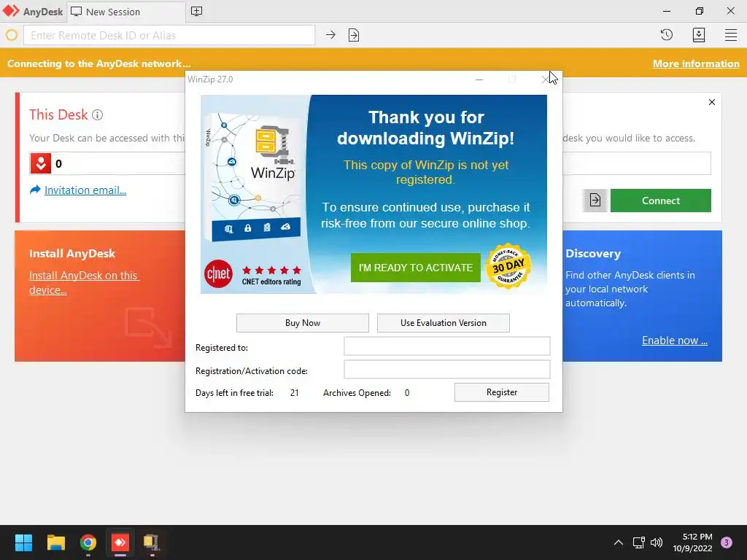Click the Buy Now button in WinZip
This screenshot has width=747, height=560.
tap(303, 323)
